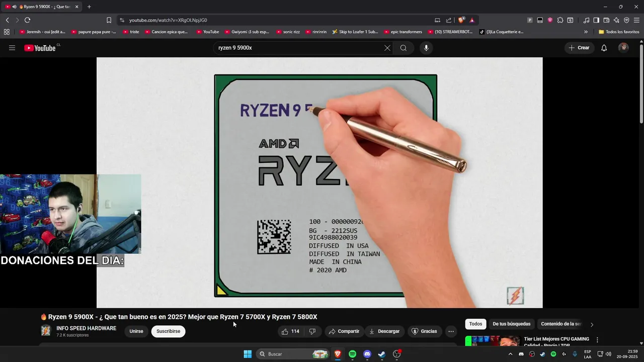Show more bookmarks chevron
The height and width of the screenshot is (362, 644).
(586, 32)
